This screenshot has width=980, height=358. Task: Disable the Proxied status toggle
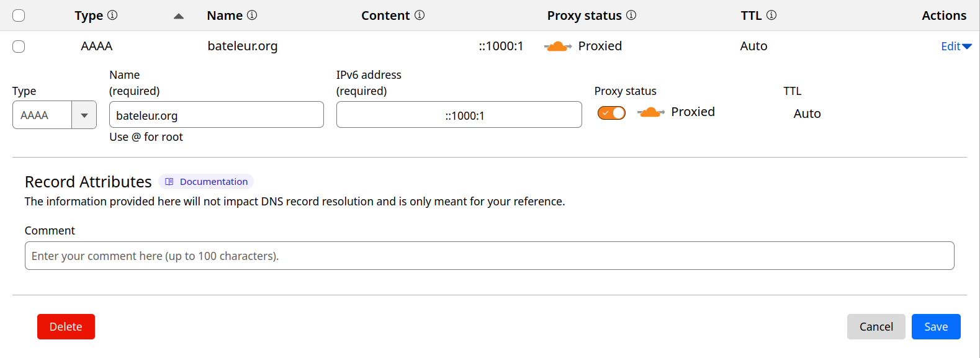point(611,112)
